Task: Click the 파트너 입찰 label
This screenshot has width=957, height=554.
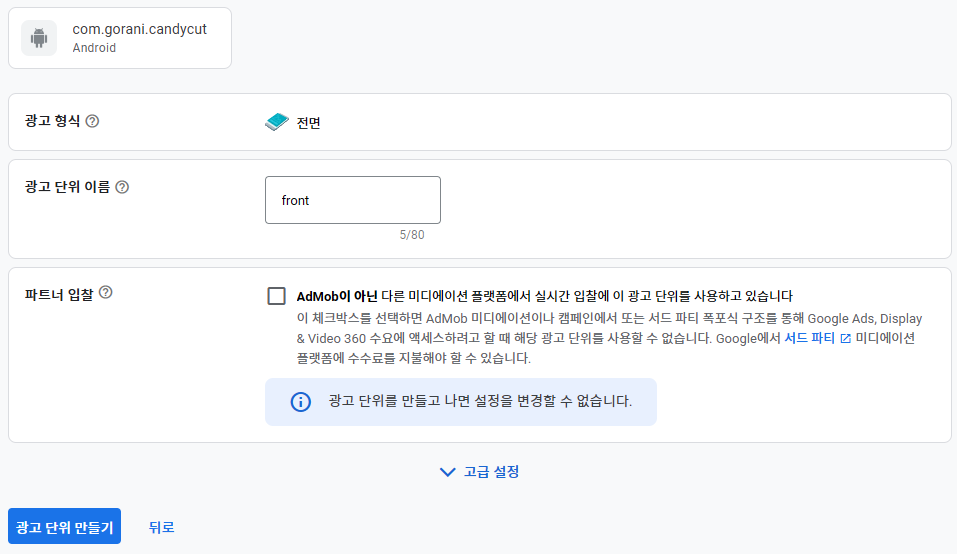Action: pyautogui.click(x=59, y=295)
